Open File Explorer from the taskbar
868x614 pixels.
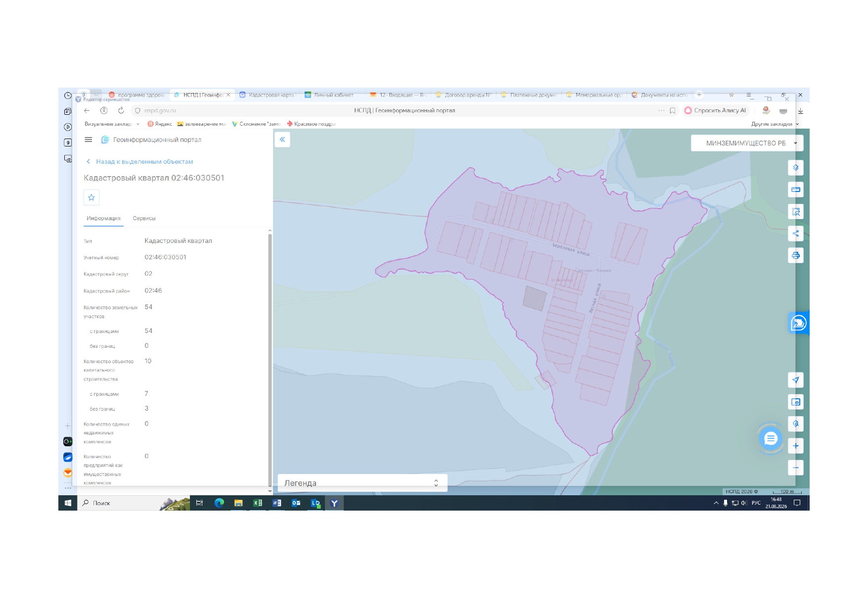coord(238,503)
